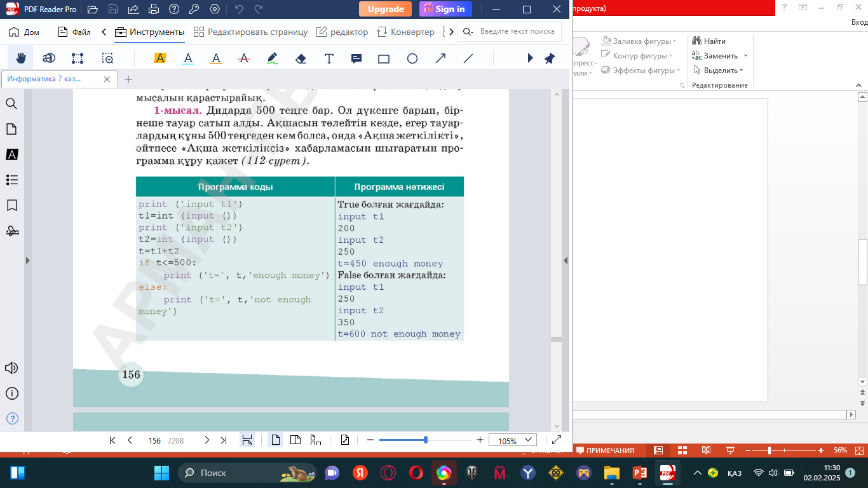The height and width of the screenshot is (488, 868).
Task: Expand the right panel collapse arrow
Action: point(566,261)
